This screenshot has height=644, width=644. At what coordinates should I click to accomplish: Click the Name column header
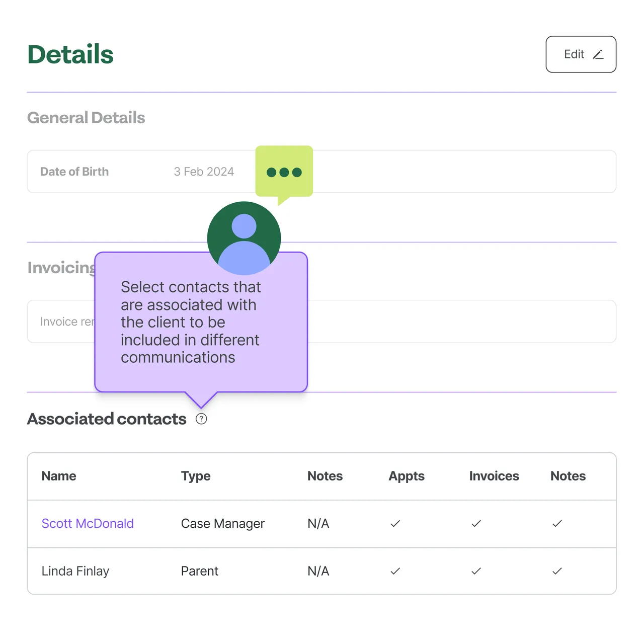click(59, 476)
